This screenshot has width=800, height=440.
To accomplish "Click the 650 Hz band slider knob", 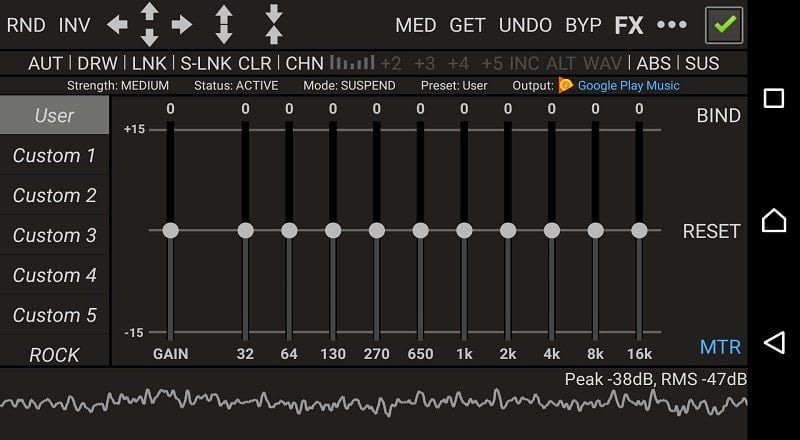I will [420, 230].
